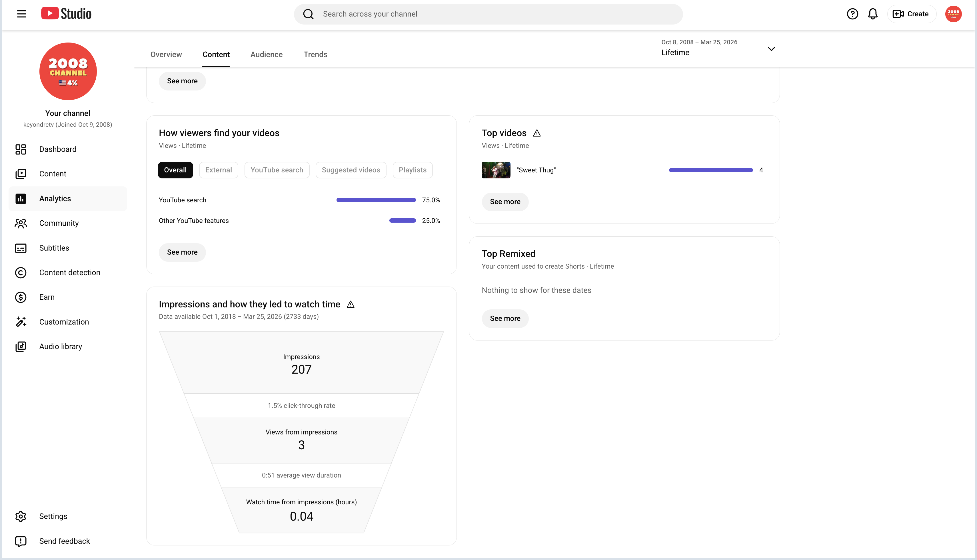Click warning icon beside Top videos
Image resolution: width=977 pixels, height=560 pixels.
pos(536,133)
